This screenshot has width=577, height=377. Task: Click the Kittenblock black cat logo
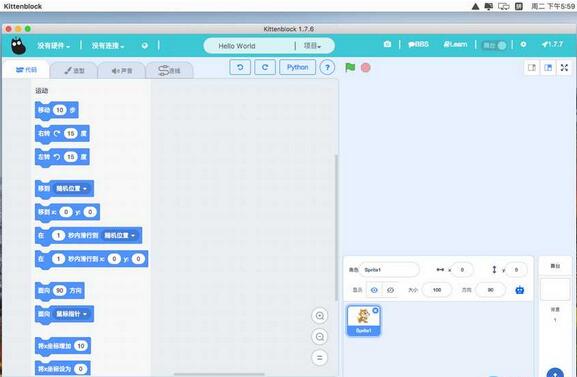(18, 46)
